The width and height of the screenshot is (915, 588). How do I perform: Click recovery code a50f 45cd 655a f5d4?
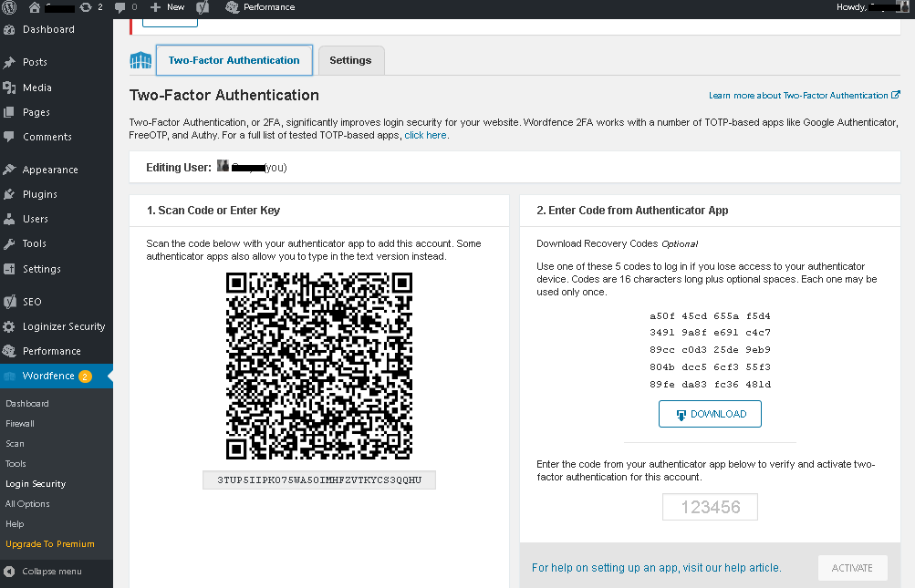pos(710,315)
